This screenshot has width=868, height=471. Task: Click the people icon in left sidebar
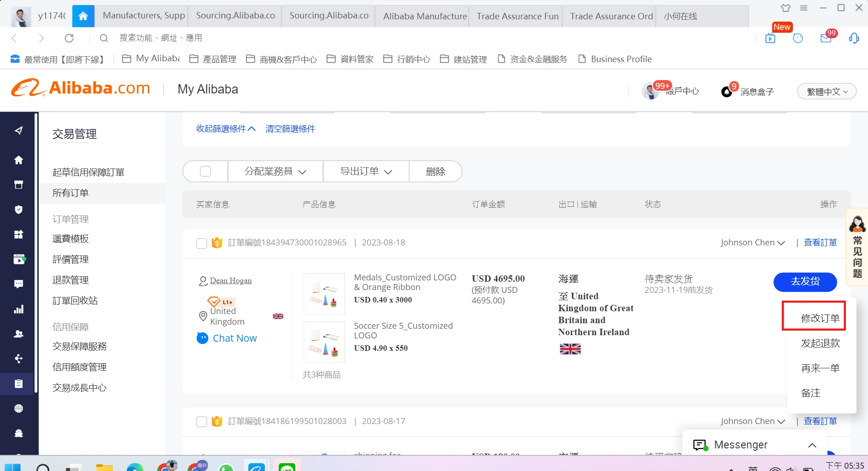(x=18, y=334)
